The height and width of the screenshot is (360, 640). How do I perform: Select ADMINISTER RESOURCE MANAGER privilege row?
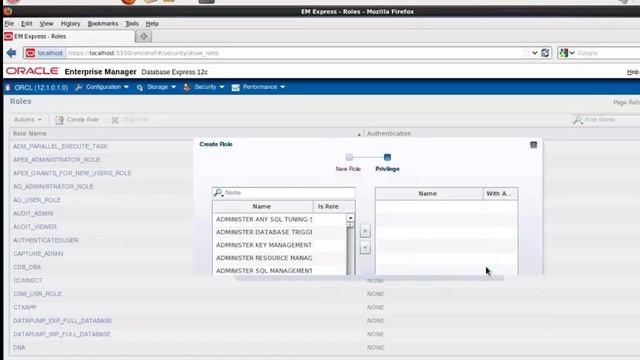tap(280, 258)
